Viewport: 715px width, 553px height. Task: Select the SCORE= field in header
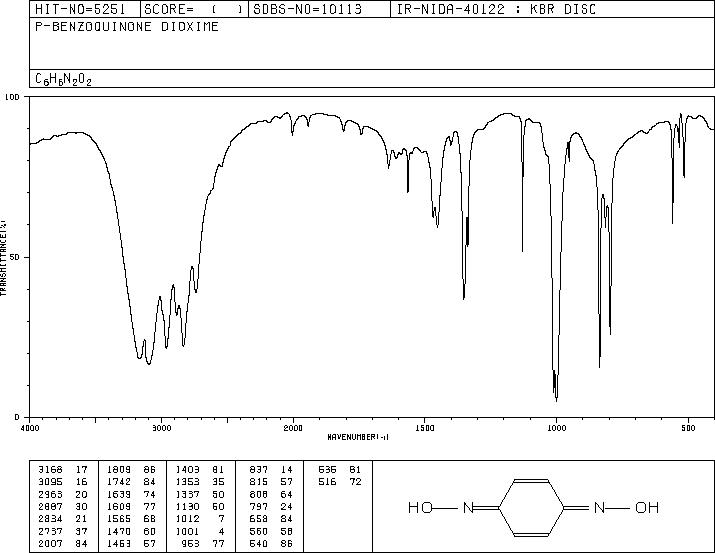(x=194, y=9)
